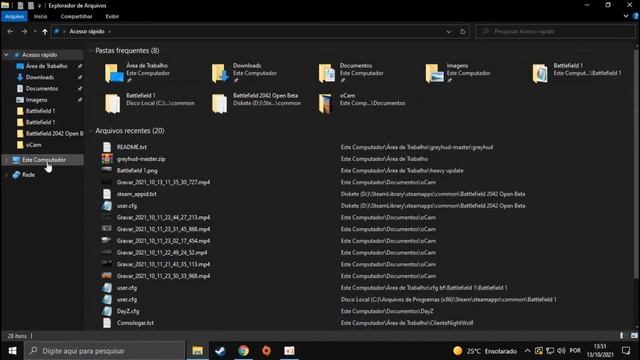The height and width of the screenshot is (360, 640).
Task: Open the Battlefield 2042 Open Beta folder icon
Action: 220,103
